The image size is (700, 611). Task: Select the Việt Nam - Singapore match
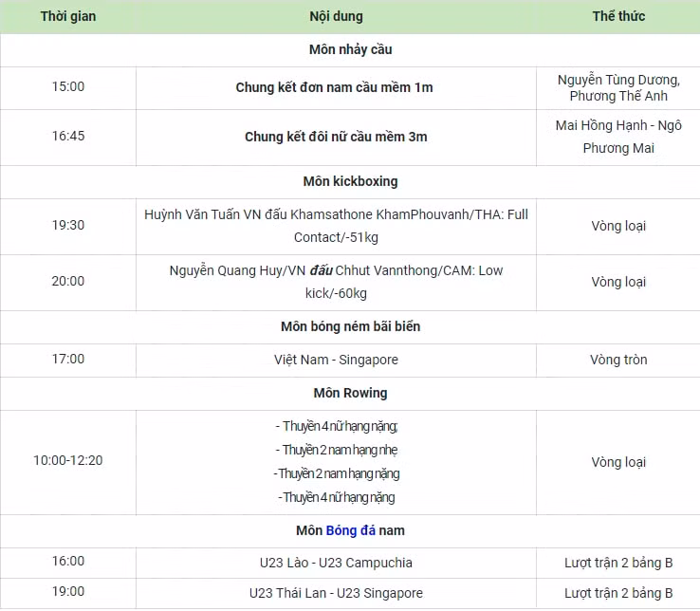tap(336, 360)
